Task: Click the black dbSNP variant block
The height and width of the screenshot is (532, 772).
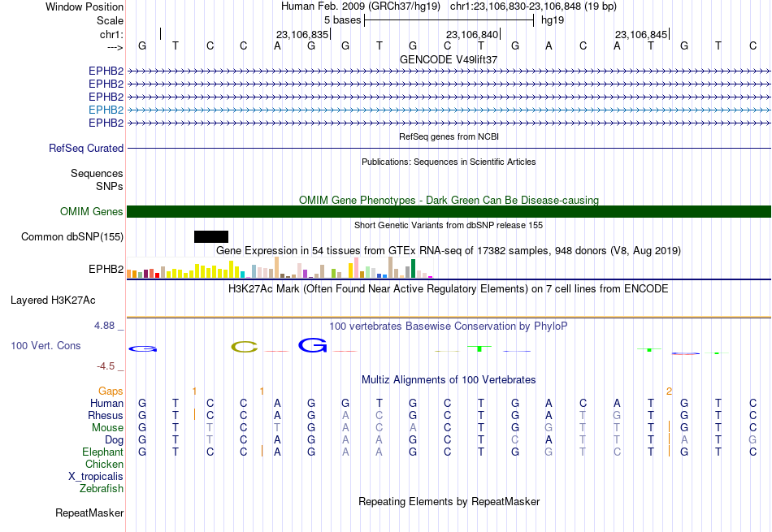Action: click(211, 236)
